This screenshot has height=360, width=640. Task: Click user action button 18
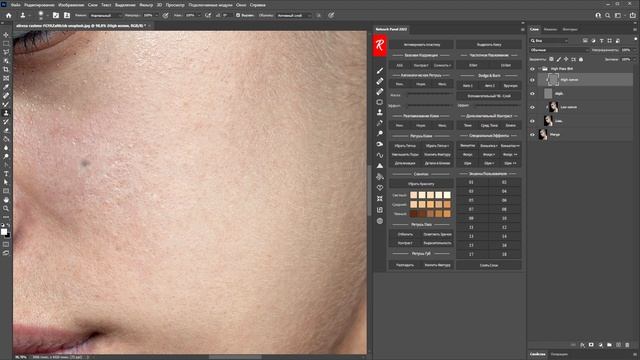pos(504,254)
